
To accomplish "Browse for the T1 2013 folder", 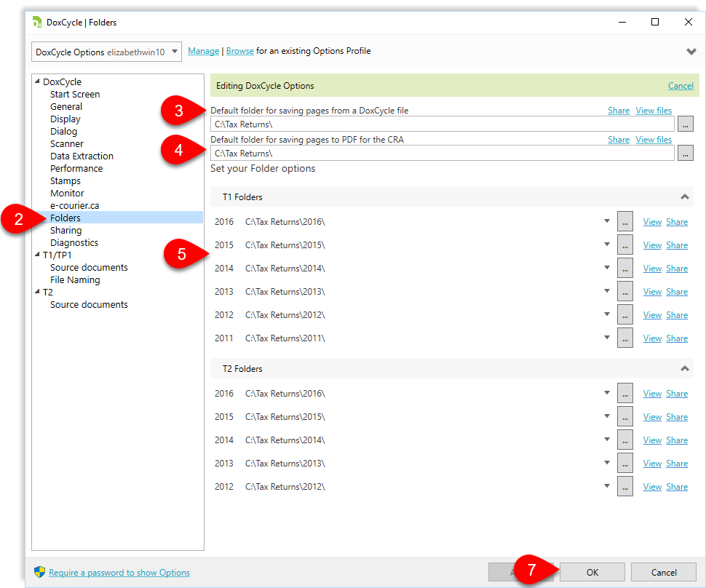I will pos(625,292).
